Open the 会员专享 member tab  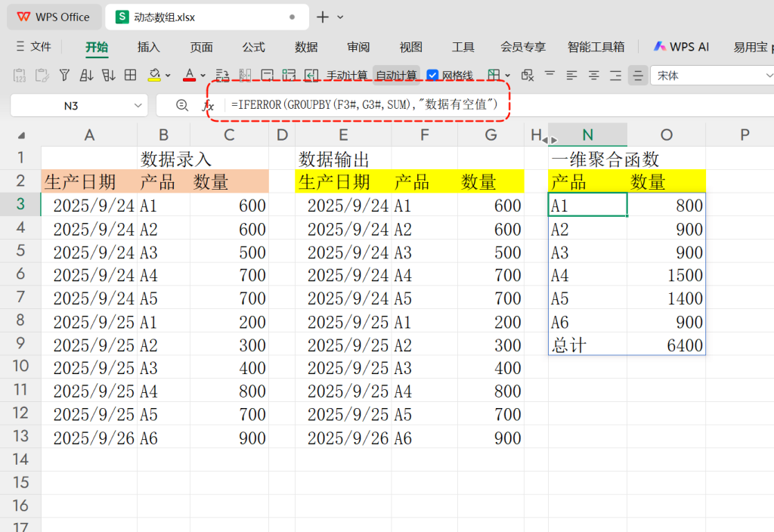(523, 47)
